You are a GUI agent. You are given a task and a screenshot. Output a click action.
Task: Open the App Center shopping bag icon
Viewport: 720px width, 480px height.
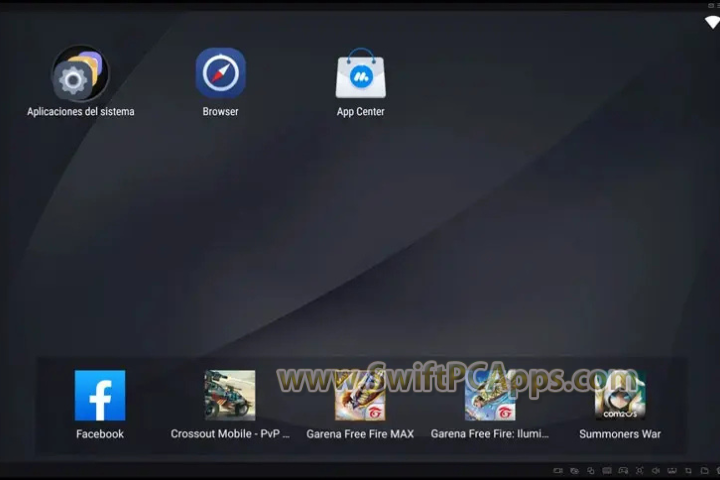[360, 73]
